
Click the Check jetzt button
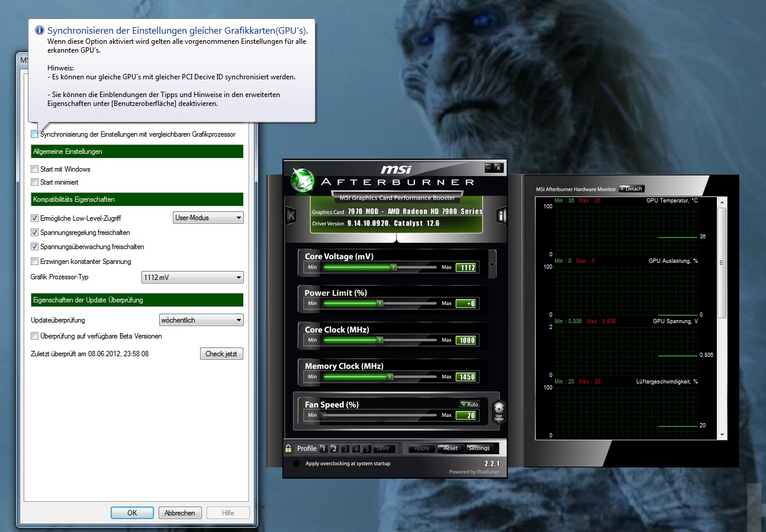click(221, 354)
